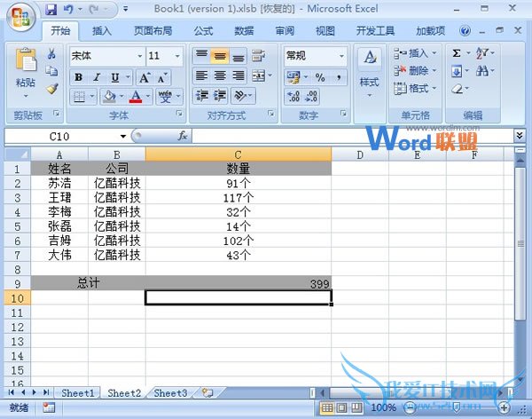This screenshot has height=419, width=532.
Task: Toggle Italic formatting
Action: point(97,77)
